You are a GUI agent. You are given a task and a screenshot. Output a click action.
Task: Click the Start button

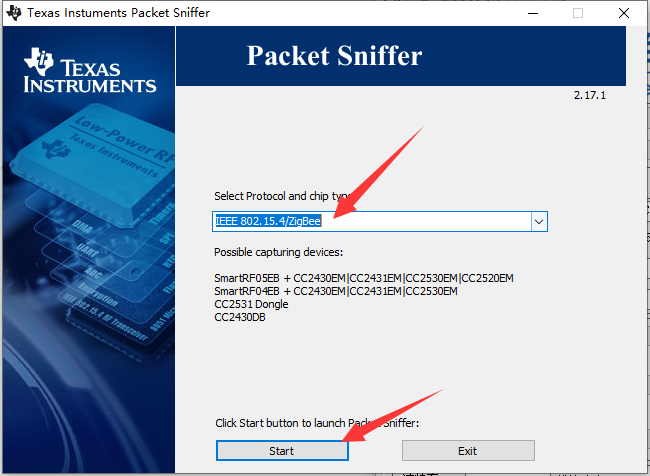tap(282, 451)
